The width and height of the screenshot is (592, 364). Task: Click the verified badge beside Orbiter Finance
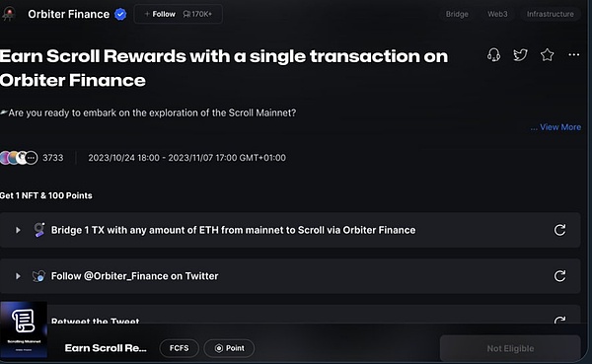pyautogui.click(x=120, y=15)
